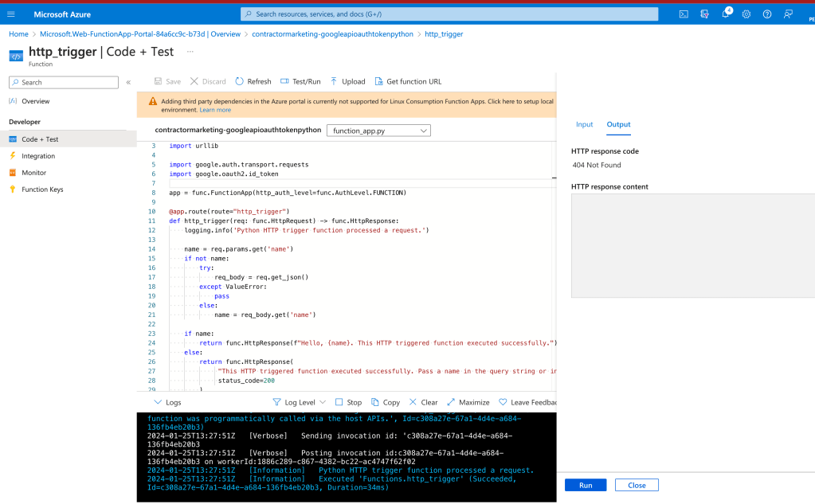Viewport: 815px width, 504px height.
Task: Open the more options ellipsis beside the title
Action: pyautogui.click(x=190, y=52)
